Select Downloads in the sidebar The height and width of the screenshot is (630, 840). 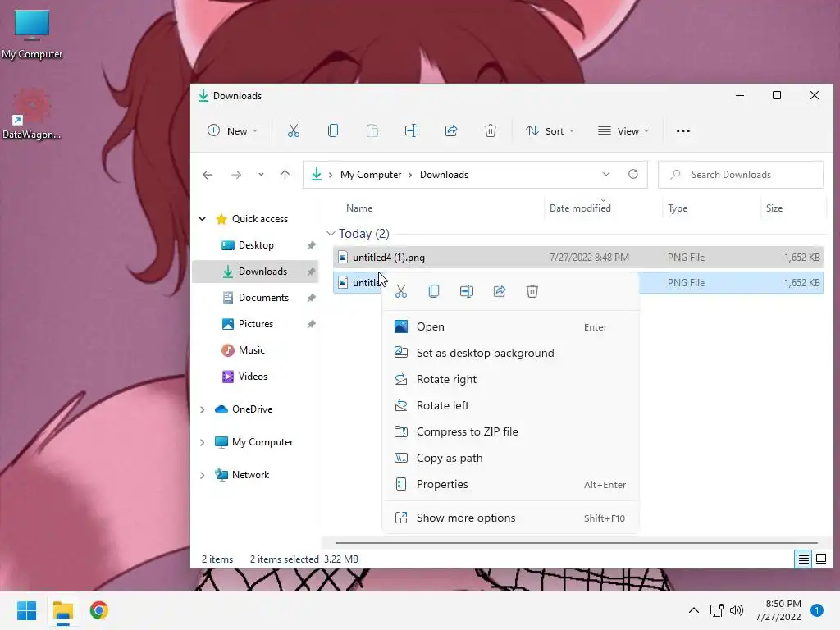[256, 272]
